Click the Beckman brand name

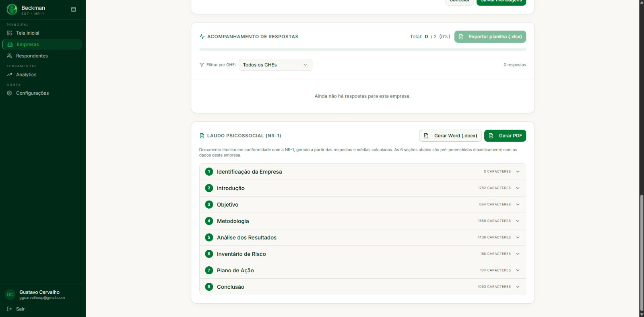pyautogui.click(x=33, y=8)
